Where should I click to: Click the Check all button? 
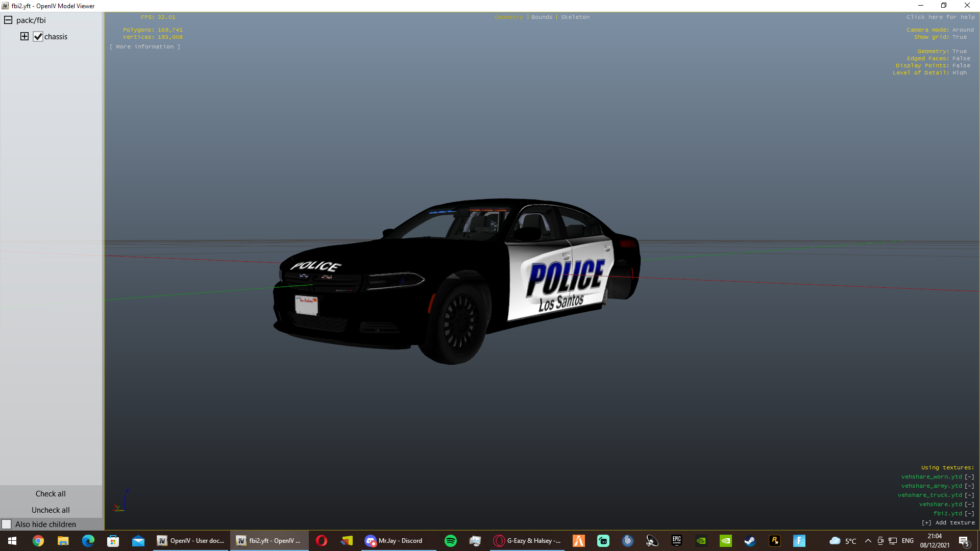click(51, 494)
